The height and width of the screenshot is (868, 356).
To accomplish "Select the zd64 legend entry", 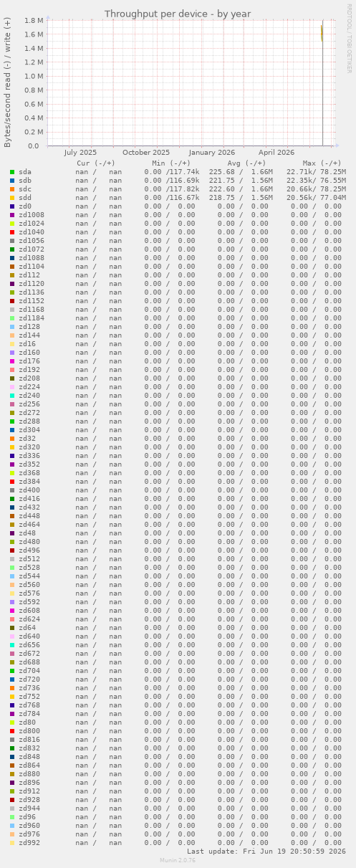I will coord(27,628).
